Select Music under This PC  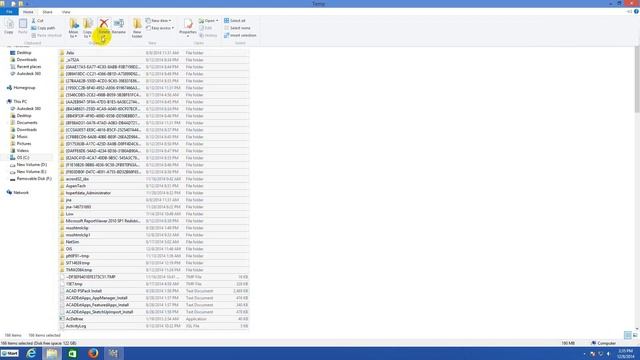(x=19, y=137)
